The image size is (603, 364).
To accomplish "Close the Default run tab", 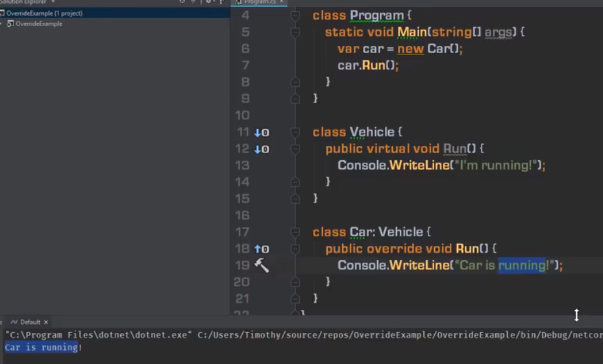I will coord(46,322).
